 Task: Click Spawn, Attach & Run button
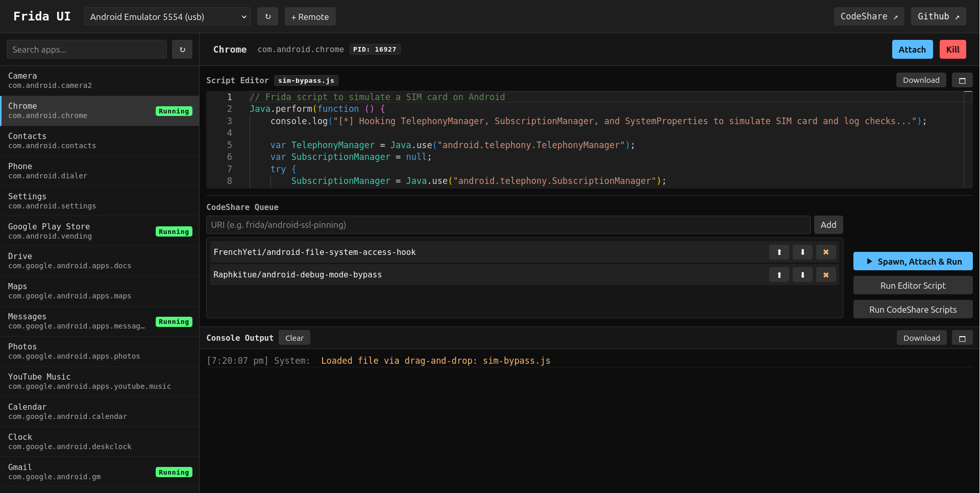(913, 262)
